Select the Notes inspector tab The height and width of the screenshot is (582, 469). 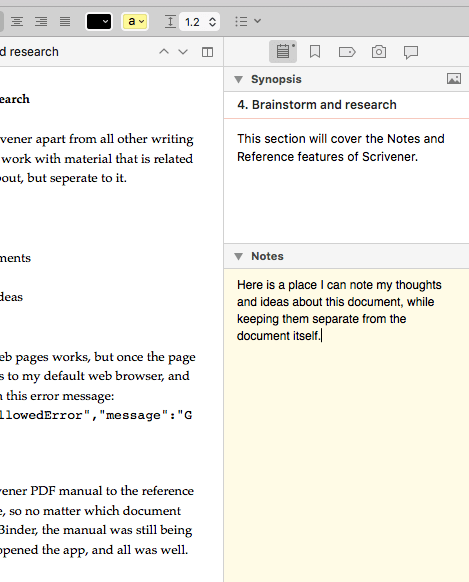pyautogui.click(x=283, y=52)
